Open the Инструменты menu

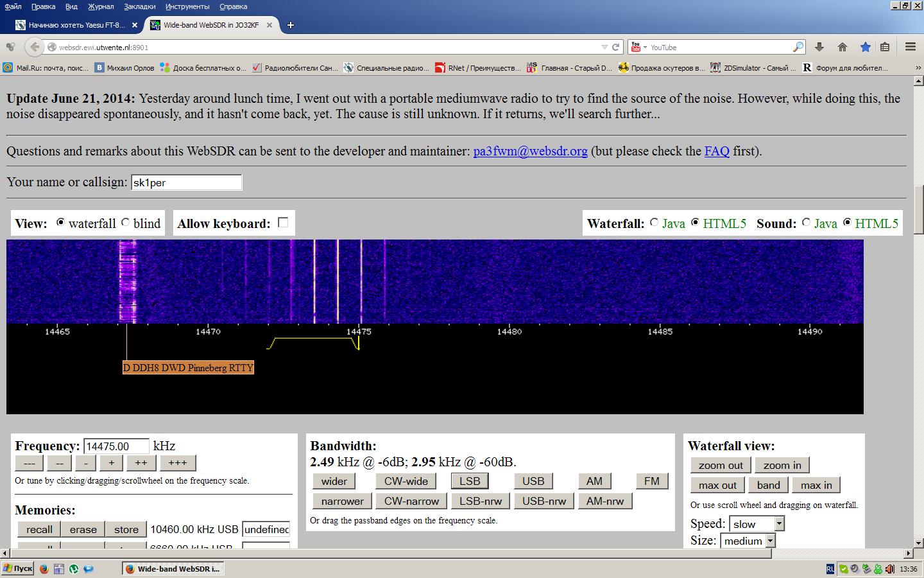[x=187, y=6]
